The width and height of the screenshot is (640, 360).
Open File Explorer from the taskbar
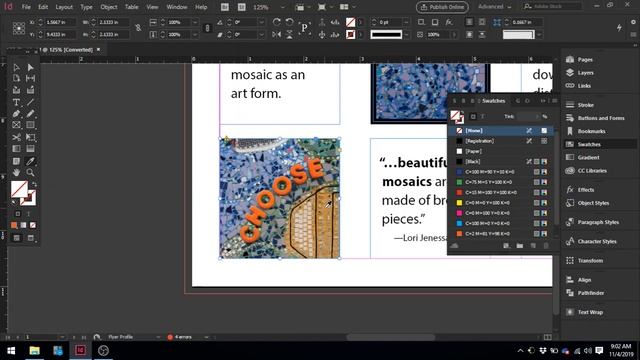(x=35, y=351)
